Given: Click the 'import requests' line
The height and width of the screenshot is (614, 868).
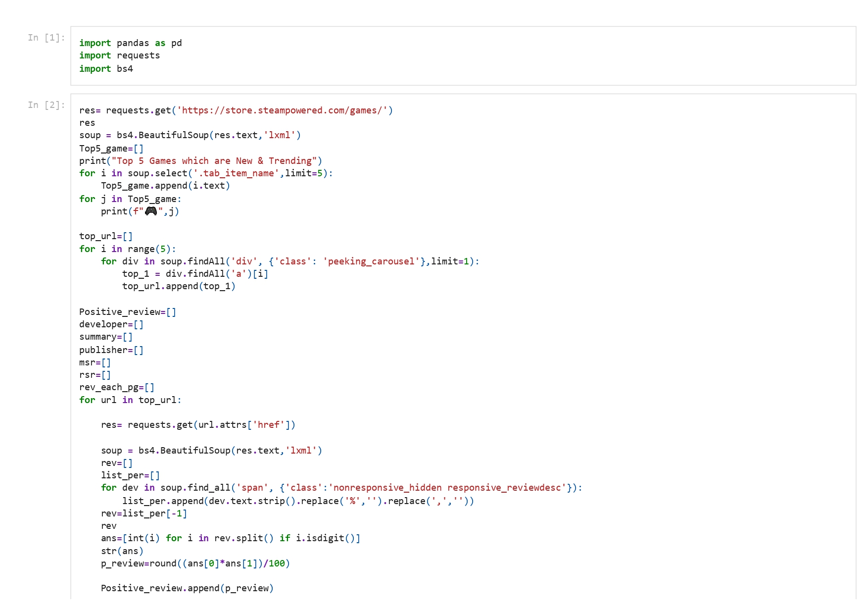Looking at the screenshot, I should [x=120, y=55].
